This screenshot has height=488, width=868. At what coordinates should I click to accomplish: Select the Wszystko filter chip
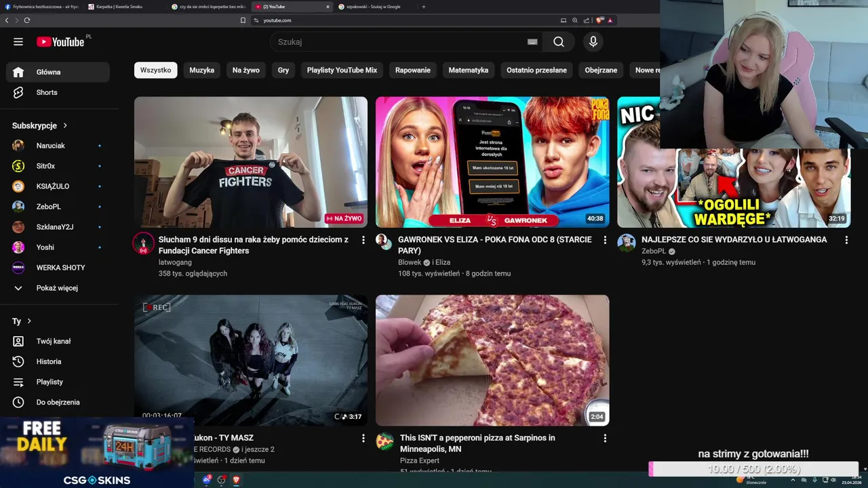(x=155, y=70)
